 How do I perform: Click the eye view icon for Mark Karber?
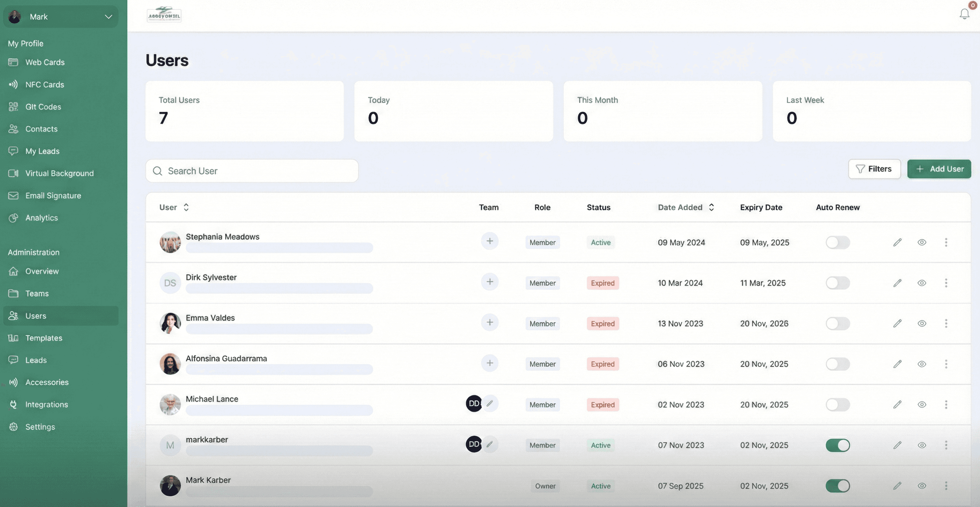pos(921,486)
